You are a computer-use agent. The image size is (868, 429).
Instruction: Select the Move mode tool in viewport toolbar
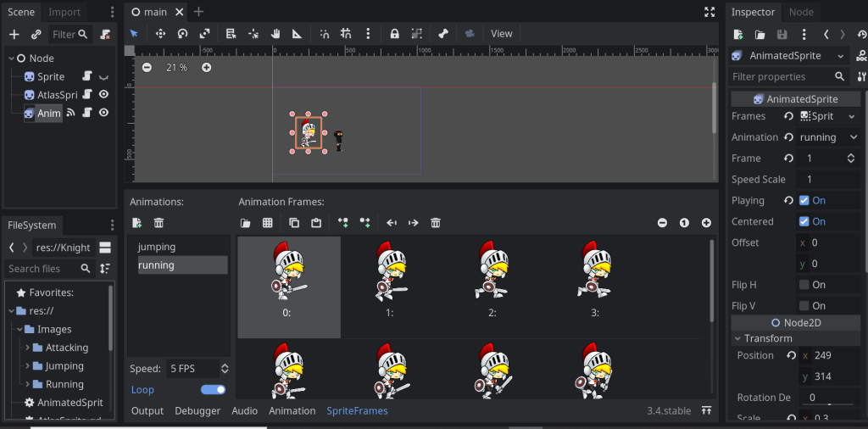[160, 34]
